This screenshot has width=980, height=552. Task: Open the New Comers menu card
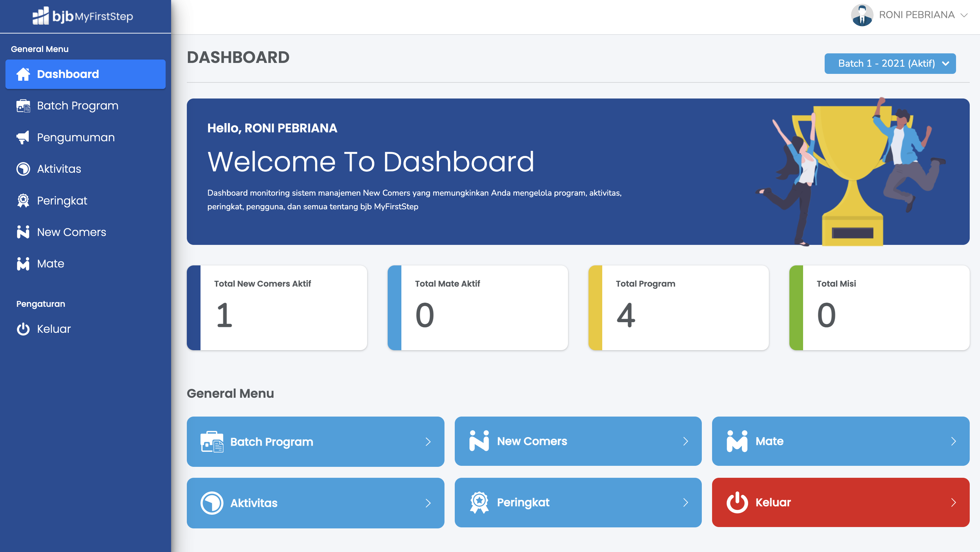pos(578,441)
